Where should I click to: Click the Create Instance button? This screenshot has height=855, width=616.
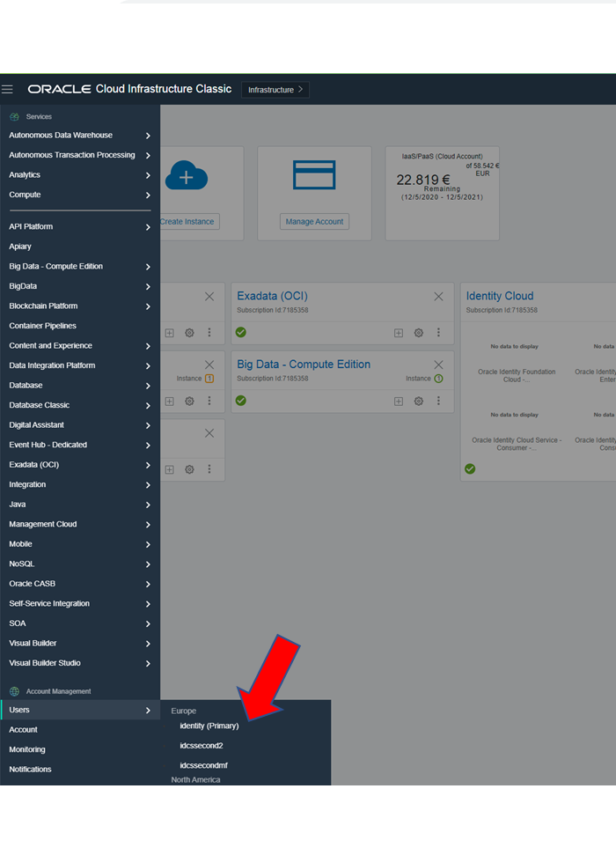click(x=187, y=221)
